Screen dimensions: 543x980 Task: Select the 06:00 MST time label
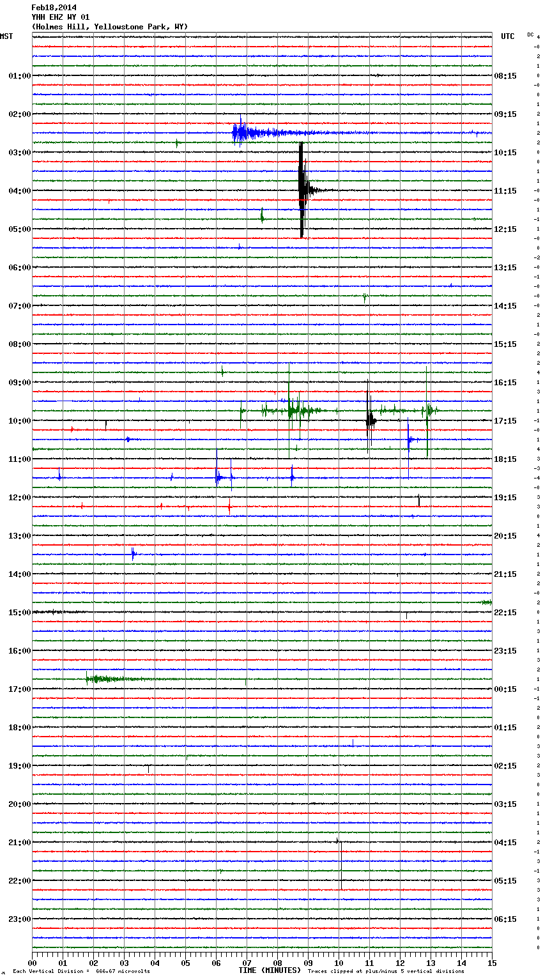point(19,268)
